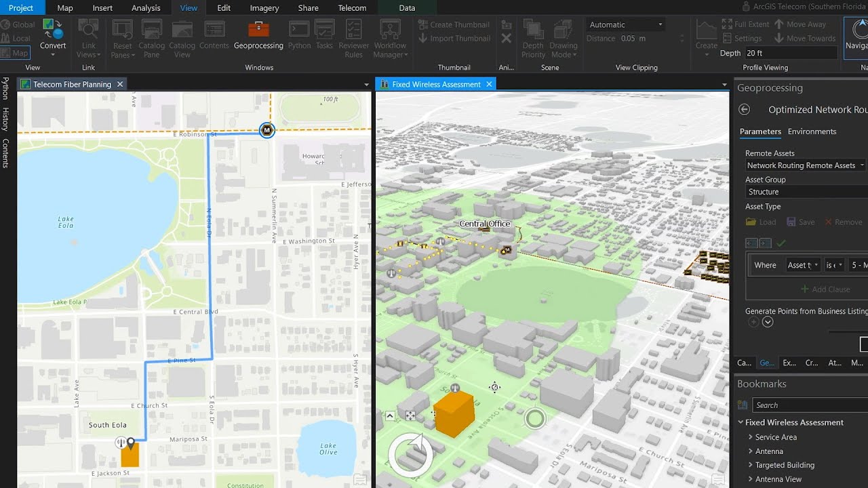868x488 pixels.
Task: Click the animation remove X icon
Action: tap(506, 39)
